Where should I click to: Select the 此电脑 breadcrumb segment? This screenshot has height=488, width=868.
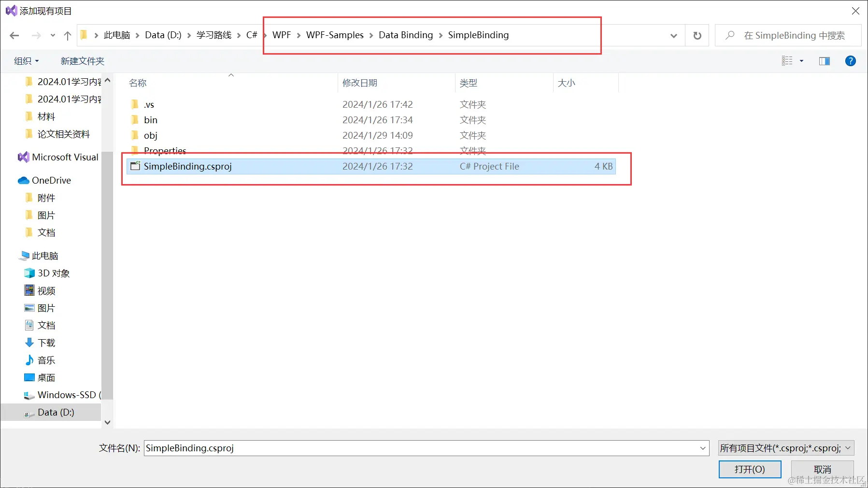(x=117, y=35)
